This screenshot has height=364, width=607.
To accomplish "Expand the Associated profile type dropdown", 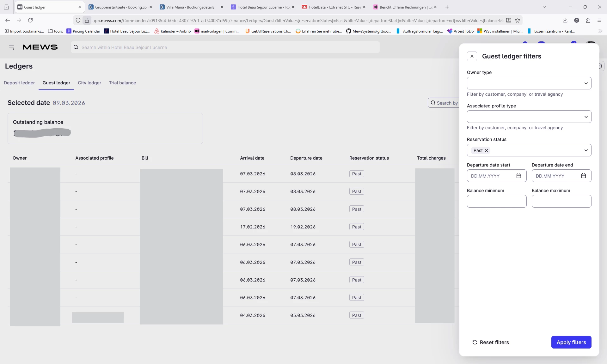I will (x=529, y=117).
